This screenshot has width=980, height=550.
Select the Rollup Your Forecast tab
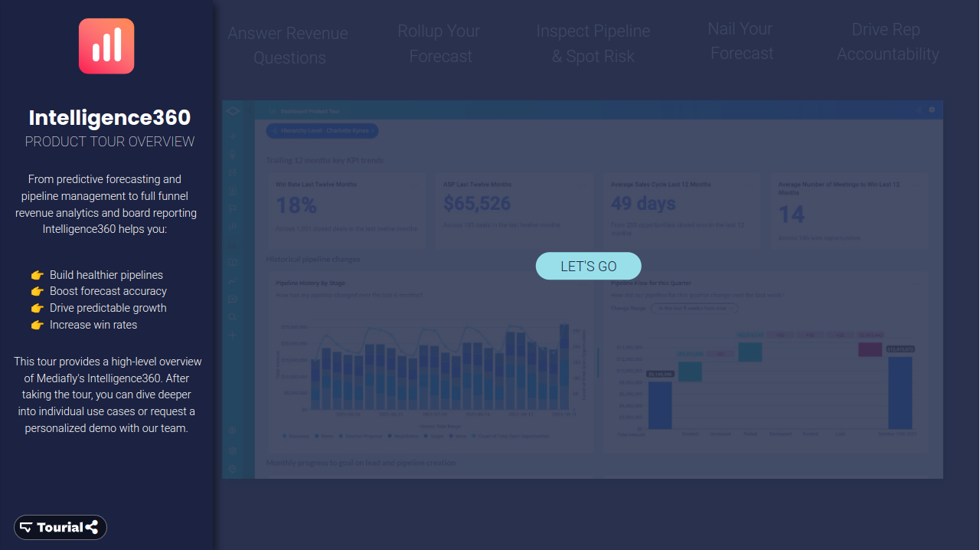439,43
